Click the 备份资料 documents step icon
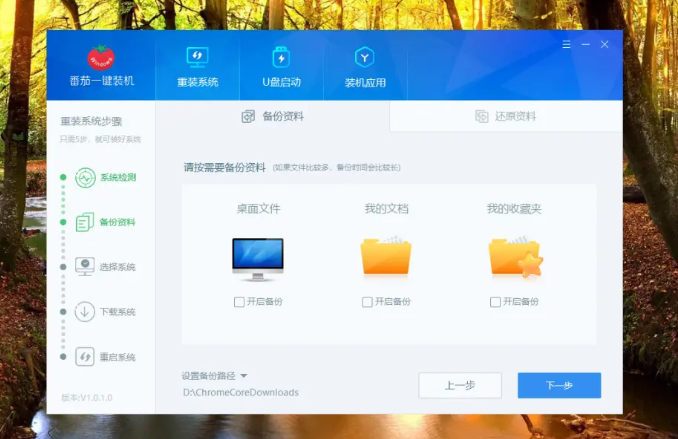678x439 pixels. click(x=85, y=222)
